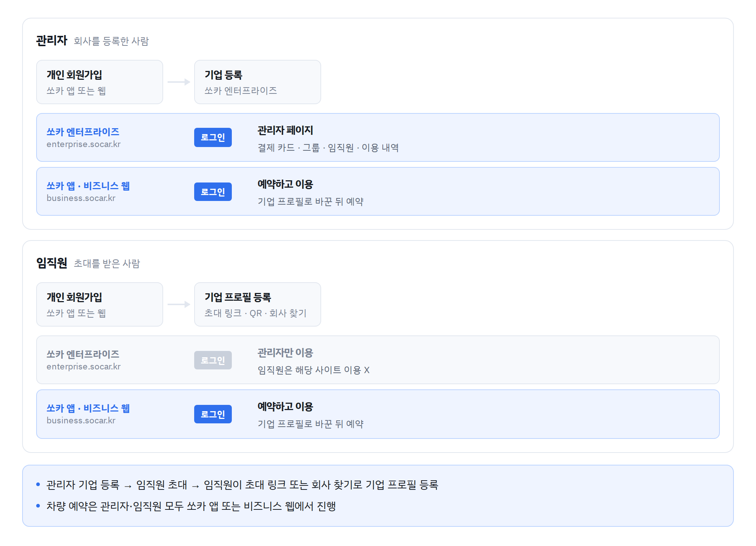This screenshot has height=546, width=756.
Task: Select 개인 회원가입 card under 임직원
Action: [100, 304]
